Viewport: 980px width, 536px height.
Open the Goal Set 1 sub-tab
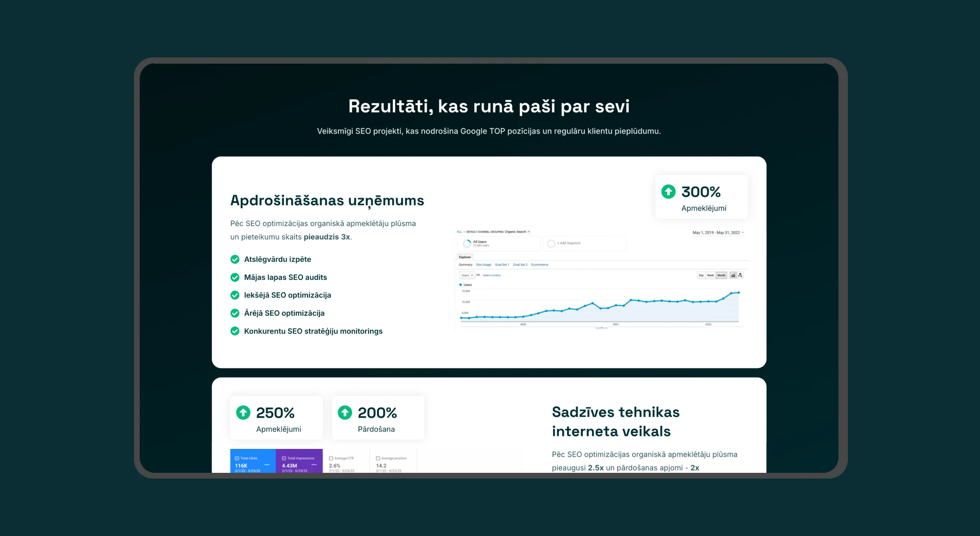pos(502,265)
